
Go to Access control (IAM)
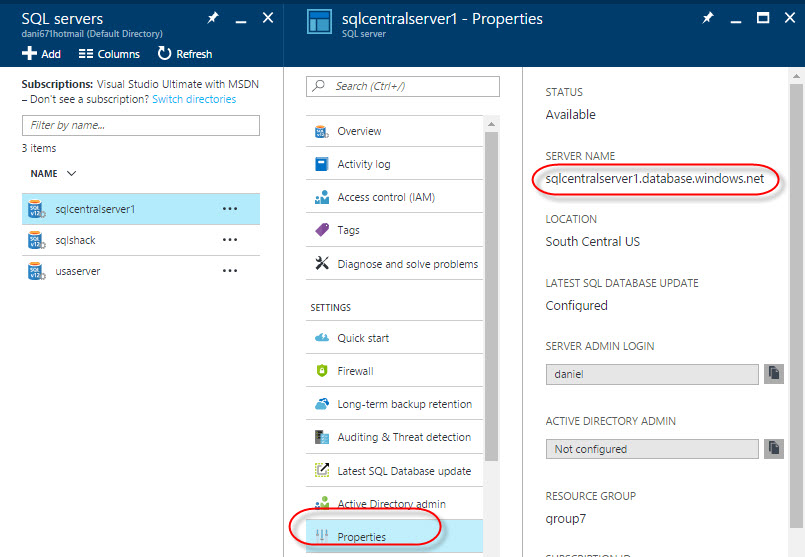coord(385,197)
